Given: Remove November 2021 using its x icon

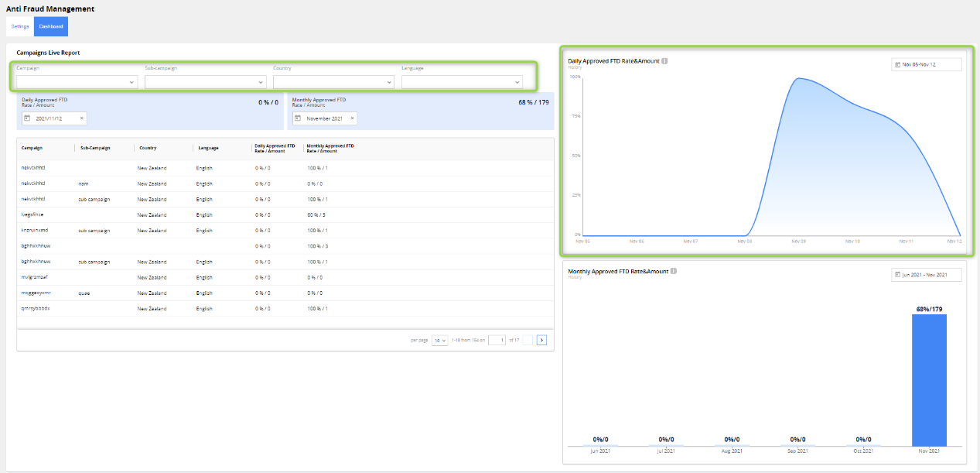Looking at the screenshot, I should 352,118.
